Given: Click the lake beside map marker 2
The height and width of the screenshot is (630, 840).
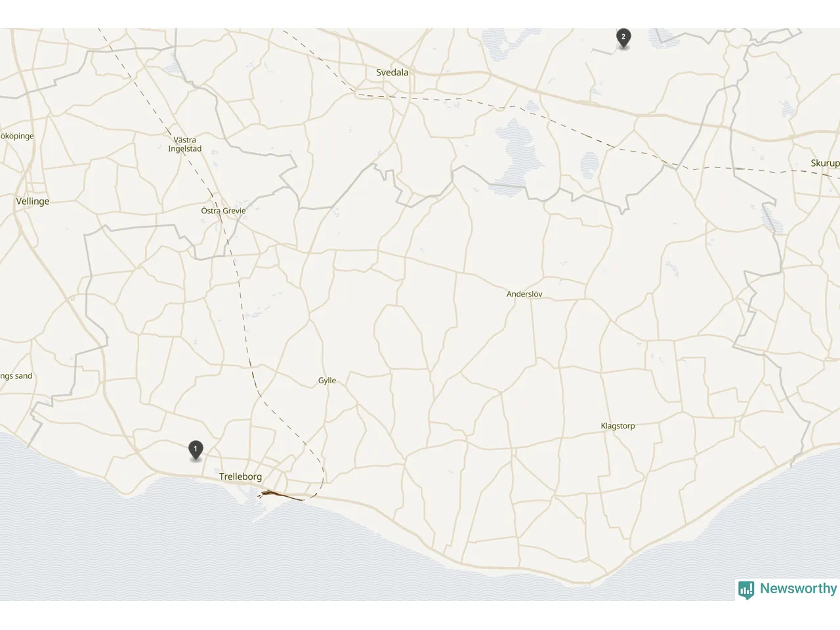Looking at the screenshot, I should [664, 38].
